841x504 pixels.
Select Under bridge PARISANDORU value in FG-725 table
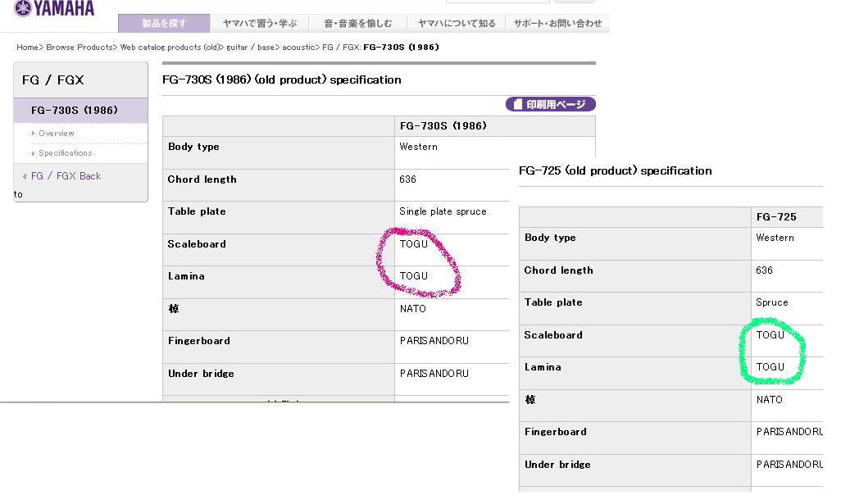(x=789, y=465)
